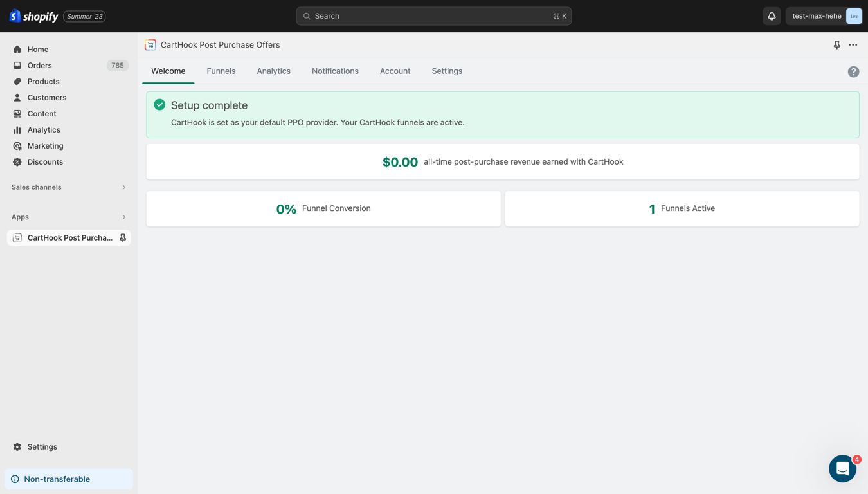The height and width of the screenshot is (494, 868).
Task: Click the green setup complete checkmark
Action: (159, 105)
